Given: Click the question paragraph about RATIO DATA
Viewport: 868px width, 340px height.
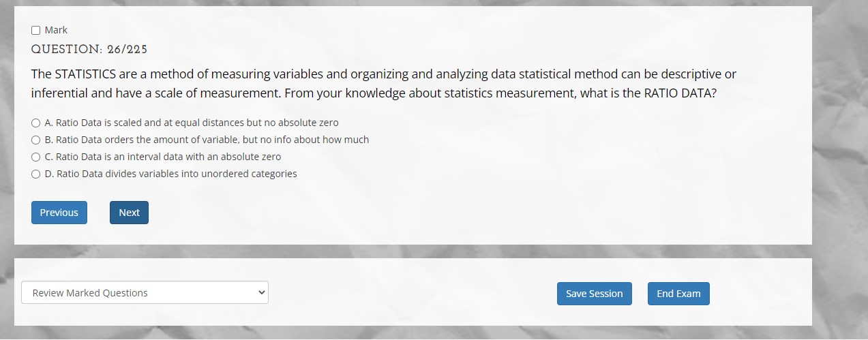Looking at the screenshot, I should (384, 83).
